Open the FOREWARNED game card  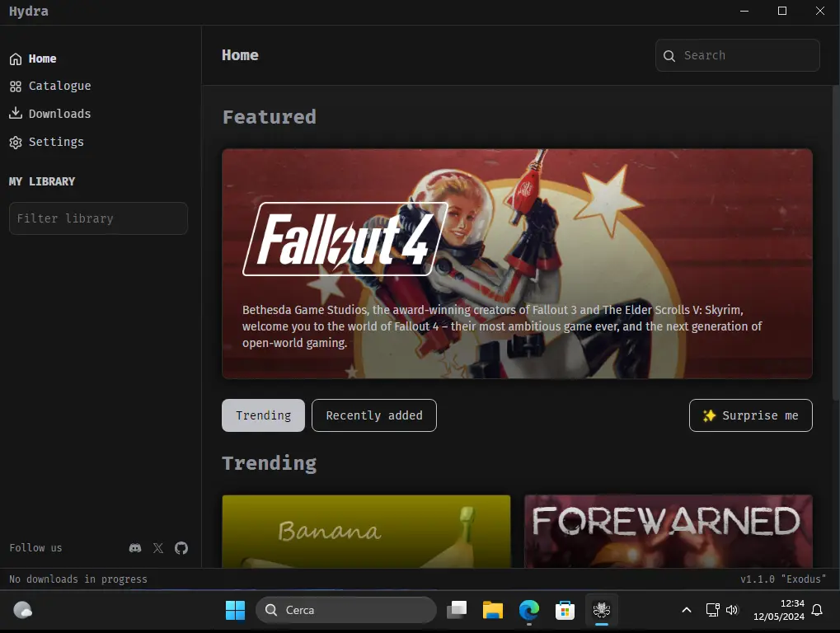coord(669,532)
